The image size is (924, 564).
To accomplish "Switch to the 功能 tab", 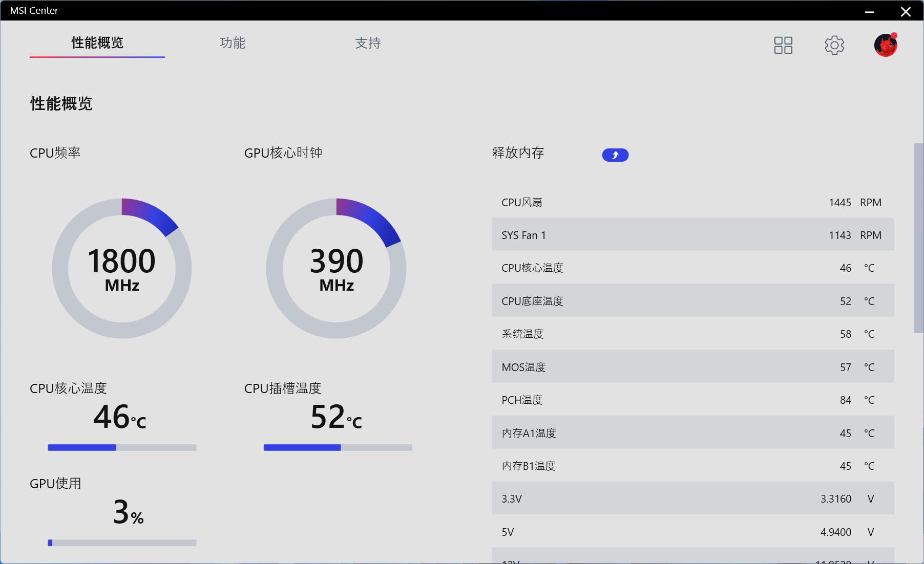I will click(x=232, y=44).
